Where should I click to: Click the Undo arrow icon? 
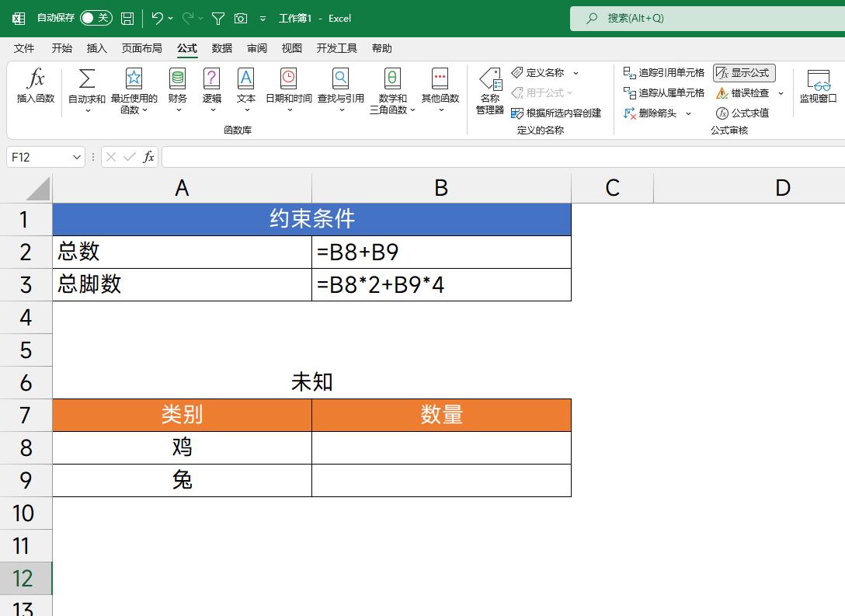coord(157,19)
